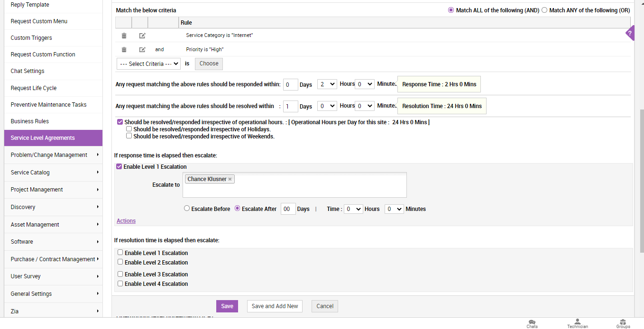This screenshot has height=329, width=644.
Task: Delete the Service Category Internet rule
Action: [124, 36]
